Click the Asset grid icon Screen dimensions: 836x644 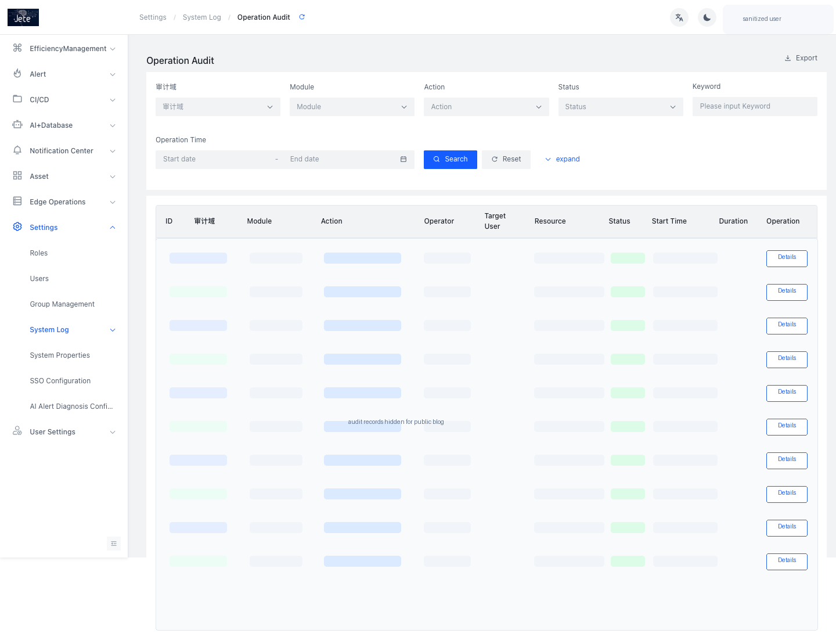pos(17,176)
